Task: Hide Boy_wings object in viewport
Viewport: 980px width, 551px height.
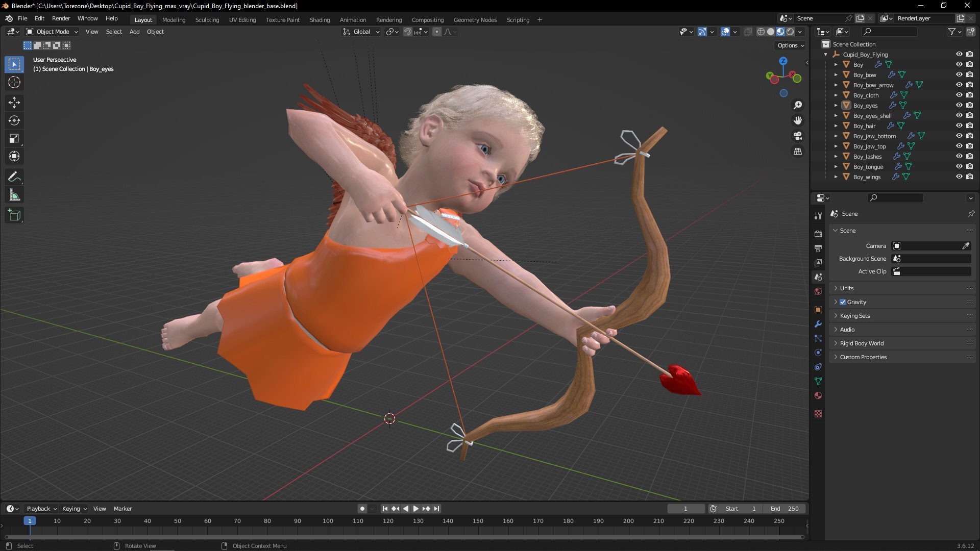Action: pyautogui.click(x=959, y=177)
